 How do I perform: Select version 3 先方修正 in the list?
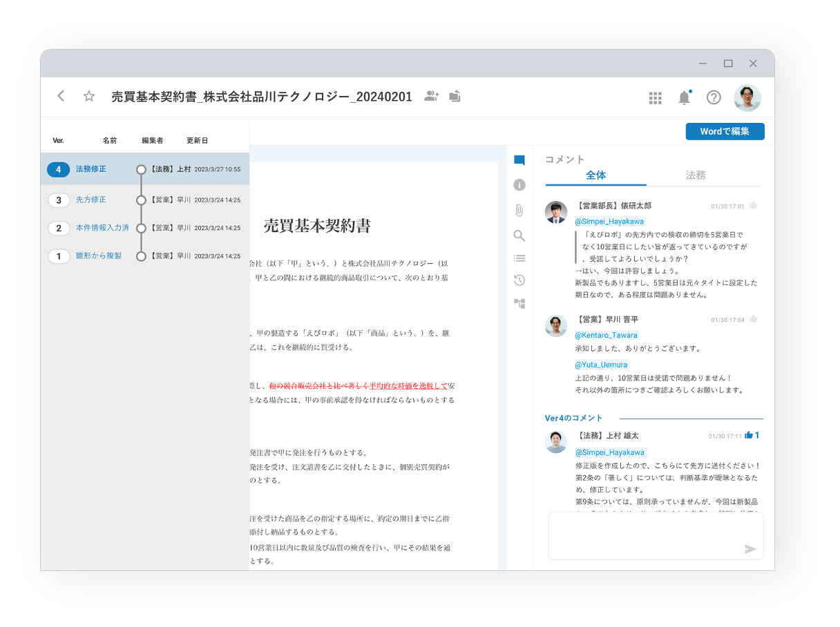(x=92, y=198)
